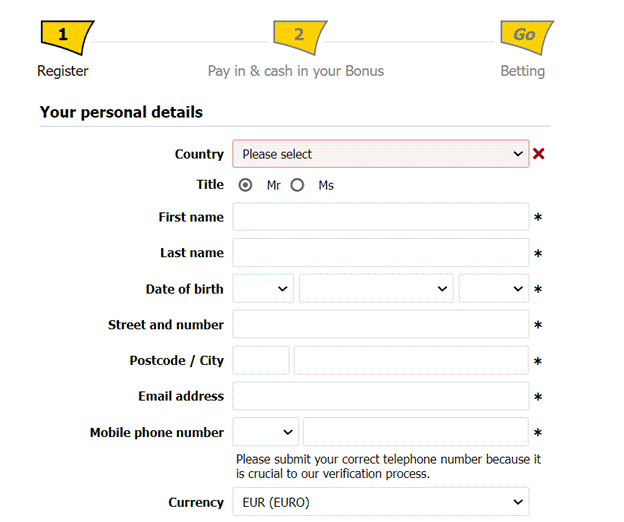
Task: Open the birth day dropdown
Action: click(263, 289)
